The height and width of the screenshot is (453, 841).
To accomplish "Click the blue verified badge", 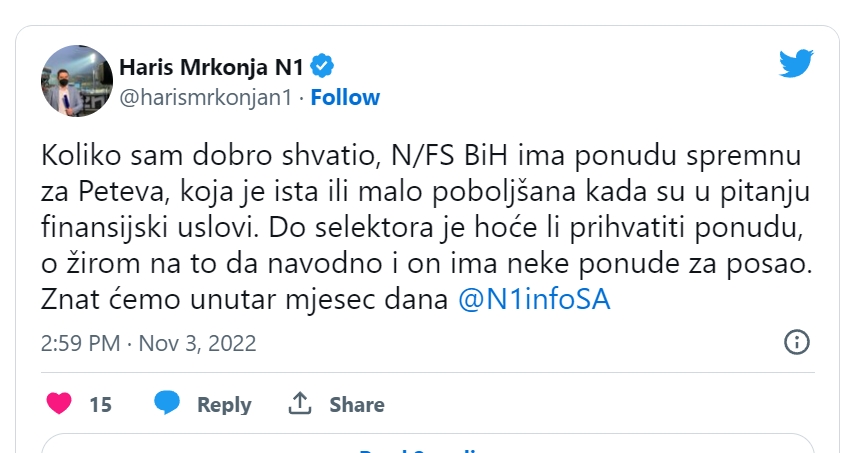I will [323, 67].
